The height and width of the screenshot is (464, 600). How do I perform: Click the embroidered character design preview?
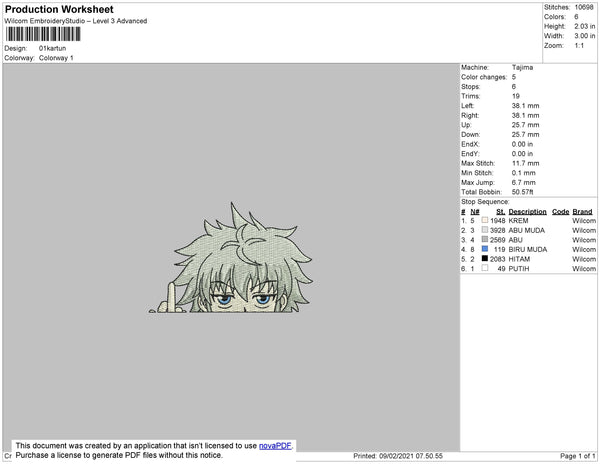(x=231, y=258)
